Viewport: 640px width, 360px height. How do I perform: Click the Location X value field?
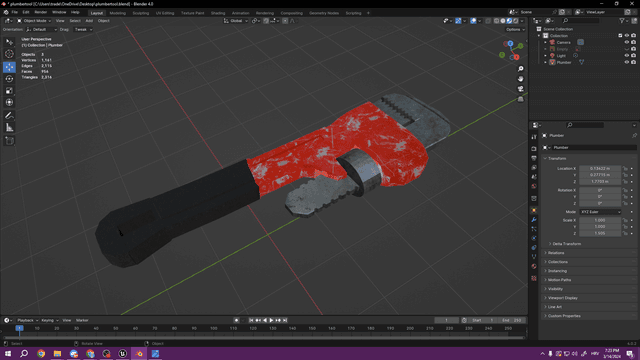(x=600, y=168)
